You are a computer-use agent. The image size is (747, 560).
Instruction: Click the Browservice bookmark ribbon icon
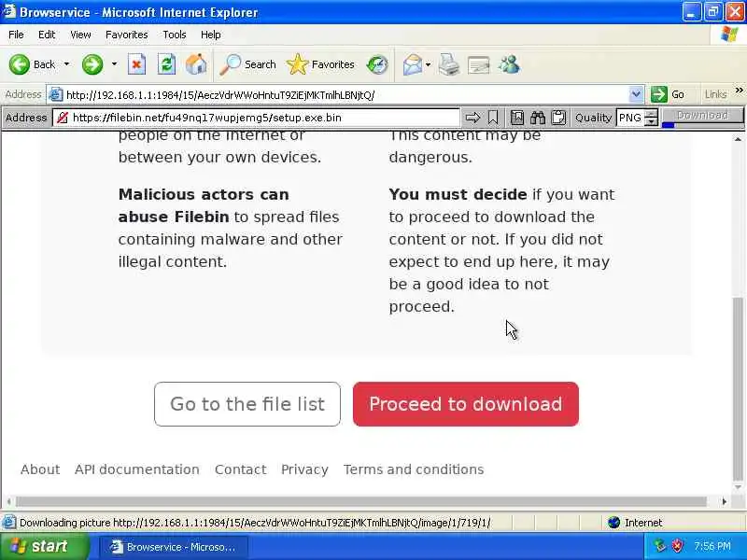tap(493, 118)
